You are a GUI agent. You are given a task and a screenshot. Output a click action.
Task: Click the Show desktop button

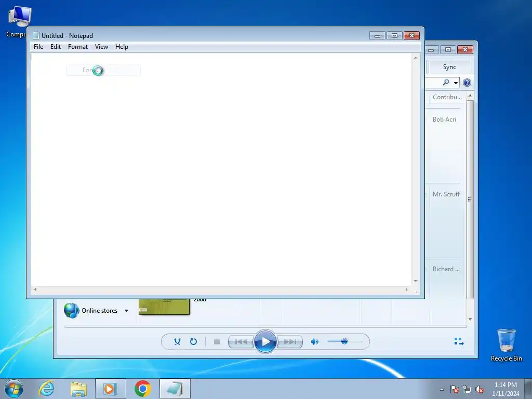pos(528,389)
